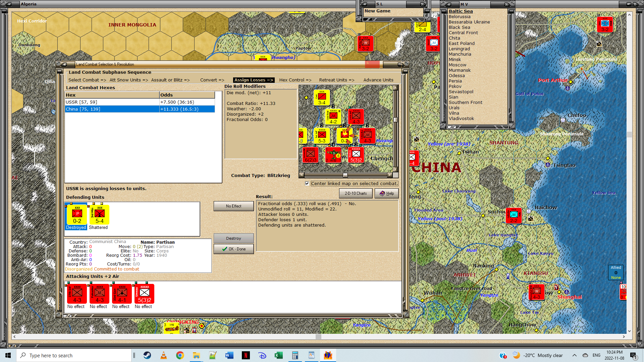Click the Allied status box

coord(616,273)
